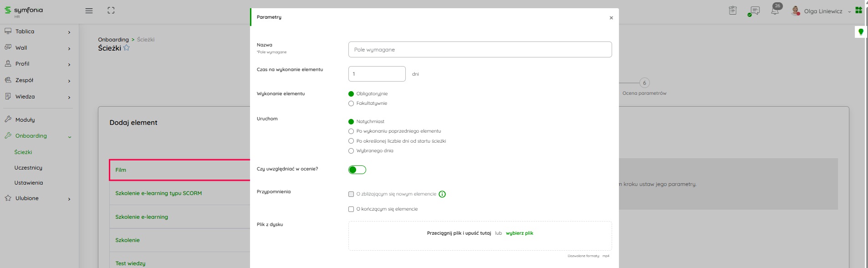Viewport: 868px width, 268px height.
Task: Open the clipboard tasks icon
Action: [732, 10]
